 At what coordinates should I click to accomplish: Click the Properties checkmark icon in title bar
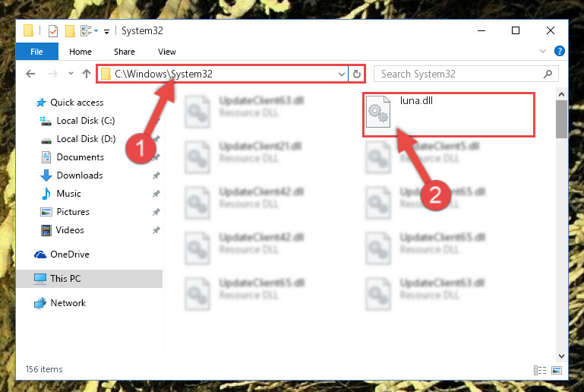[53, 31]
